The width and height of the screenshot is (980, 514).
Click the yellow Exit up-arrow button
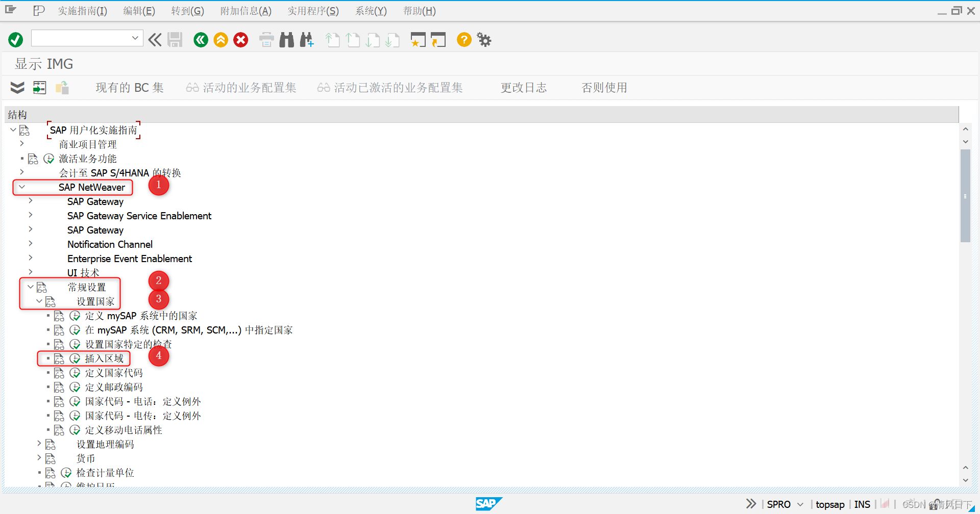point(221,39)
